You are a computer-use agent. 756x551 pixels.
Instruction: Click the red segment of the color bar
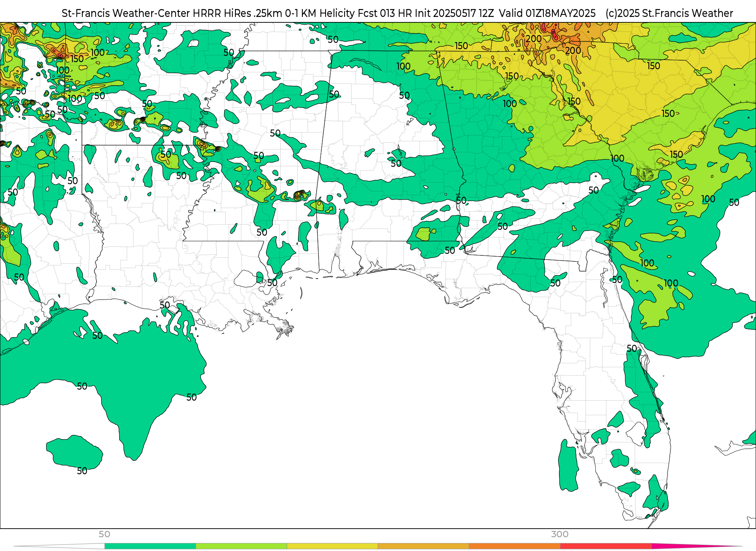click(x=606, y=546)
